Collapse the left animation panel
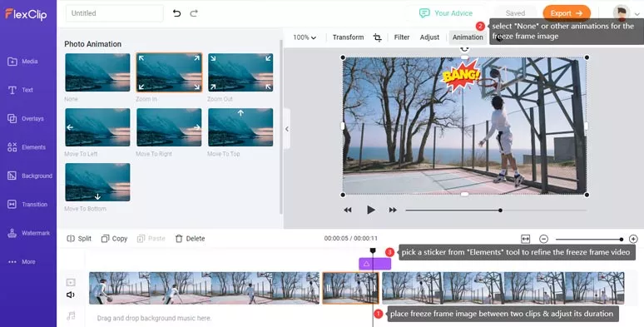 coord(287,129)
